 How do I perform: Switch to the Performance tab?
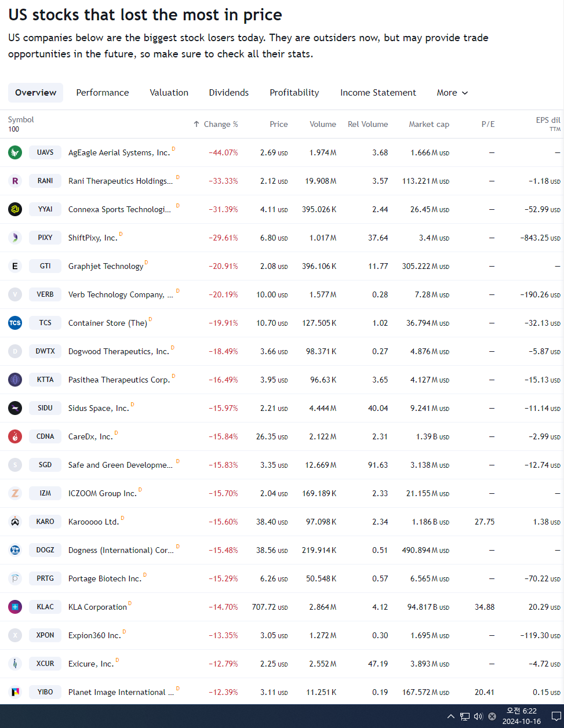click(x=103, y=93)
